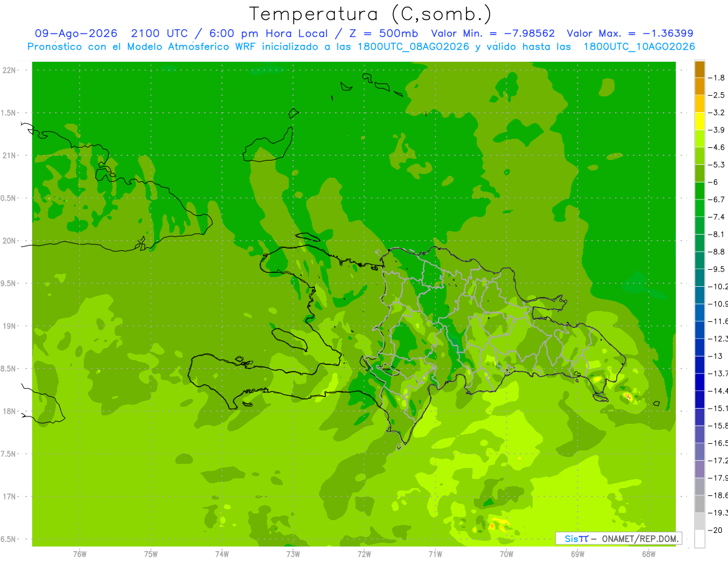Click the '-9.5' colorbar value
Viewport: 728px width, 562px height.
coord(717,269)
